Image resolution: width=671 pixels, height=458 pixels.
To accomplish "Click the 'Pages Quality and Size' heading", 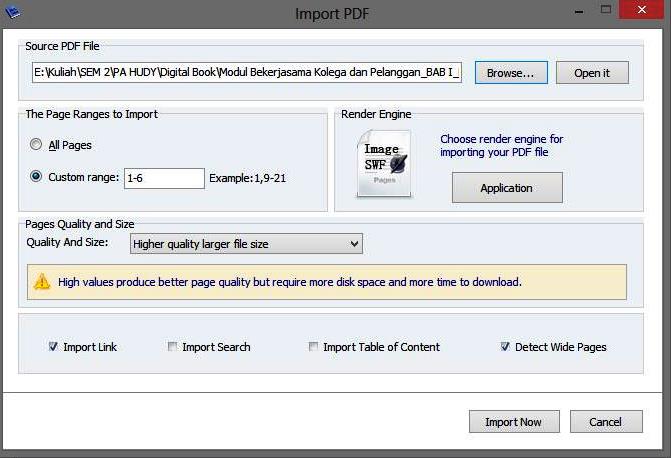I will click(x=80, y=224).
